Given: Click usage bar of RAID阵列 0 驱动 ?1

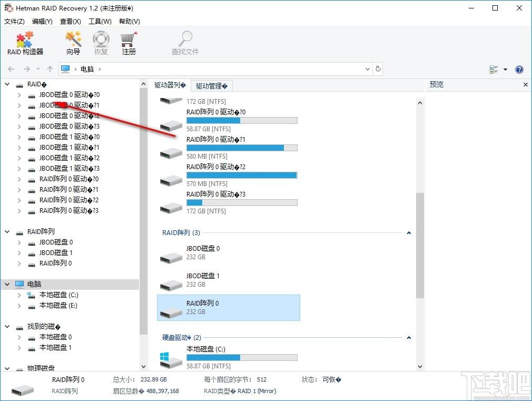Looking at the screenshot, I should tap(242, 148).
